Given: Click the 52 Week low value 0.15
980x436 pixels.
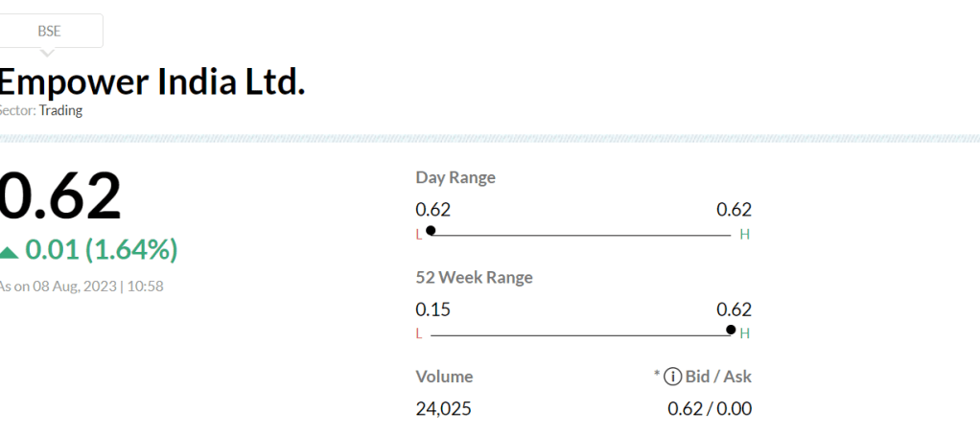Looking at the screenshot, I should pyautogui.click(x=432, y=310).
